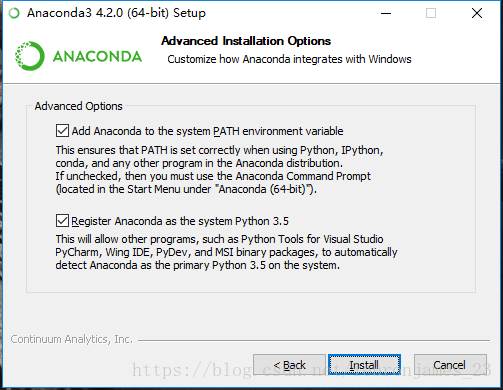Minimize the Anaconda3 Setup window
503x390 pixels.
pyautogui.click(x=386, y=13)
